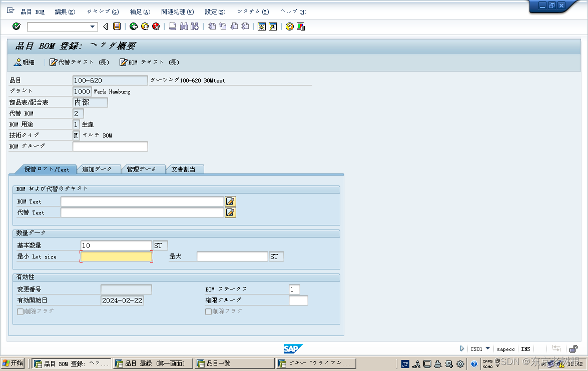Check the upper 削除フラグ checkbox
Screen dimensions: 588x371
21,311
